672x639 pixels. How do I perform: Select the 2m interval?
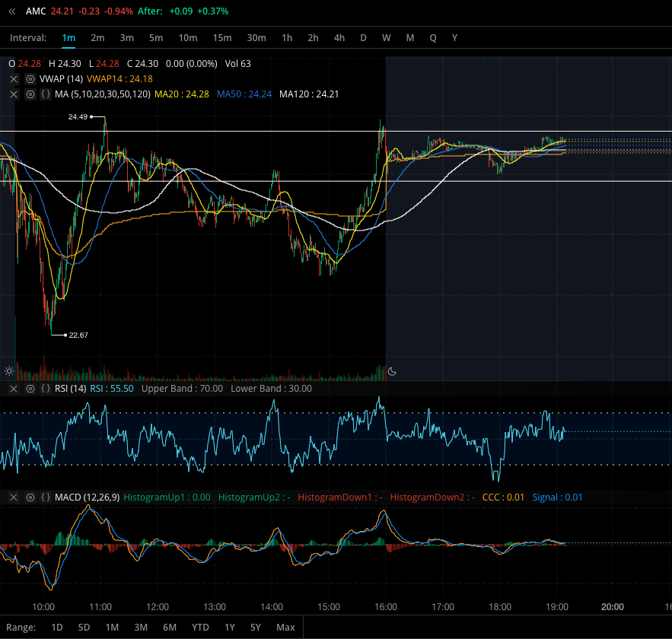click(x=97, y=38)
